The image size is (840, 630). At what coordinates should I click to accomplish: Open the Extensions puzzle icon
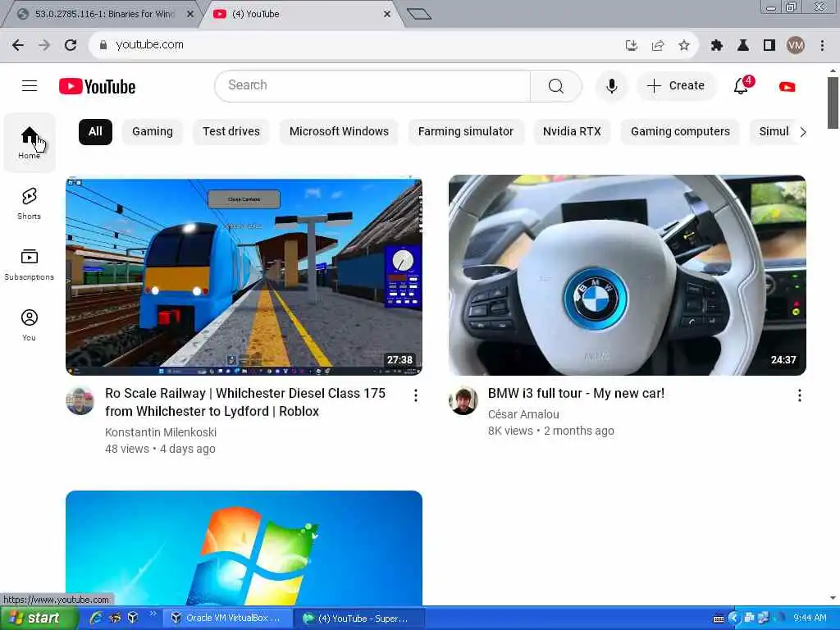[x=717, y=46]
